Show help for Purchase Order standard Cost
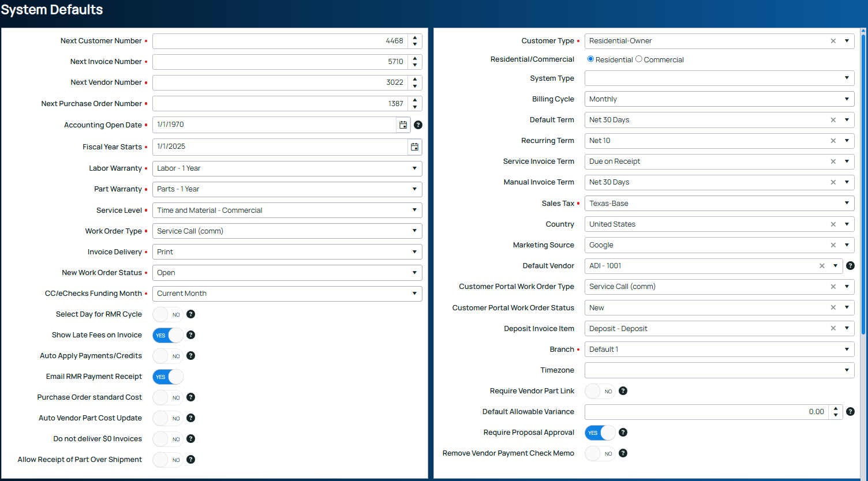The height and width of the screenshot is (481, 868). 190,397
